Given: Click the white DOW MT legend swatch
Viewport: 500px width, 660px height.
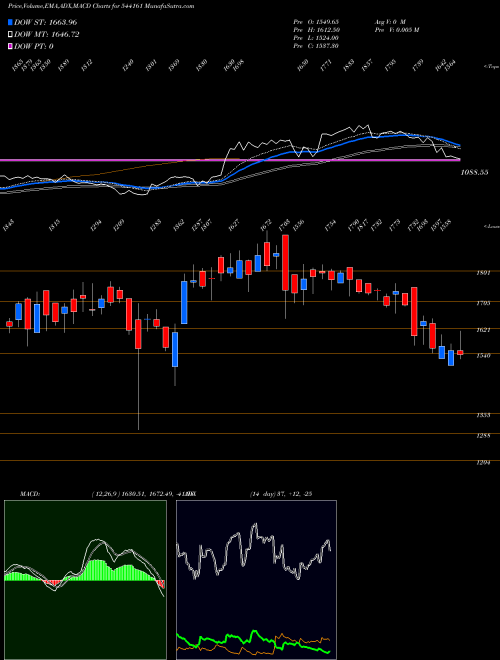Looking at the screenshot, I should coord(10,35).
